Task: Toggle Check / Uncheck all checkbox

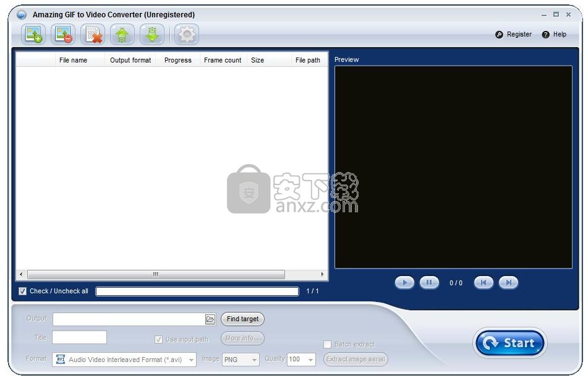Action: pos(22,291)
